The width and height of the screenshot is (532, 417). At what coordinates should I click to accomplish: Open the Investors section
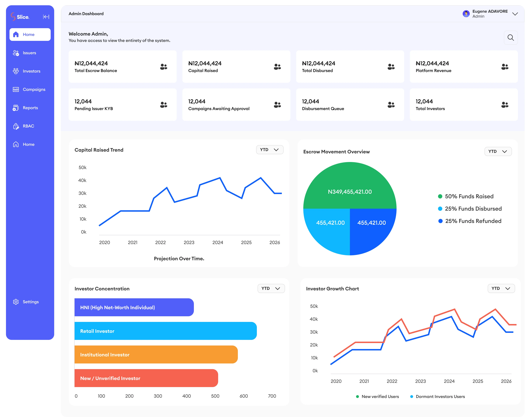coord(31,71)
